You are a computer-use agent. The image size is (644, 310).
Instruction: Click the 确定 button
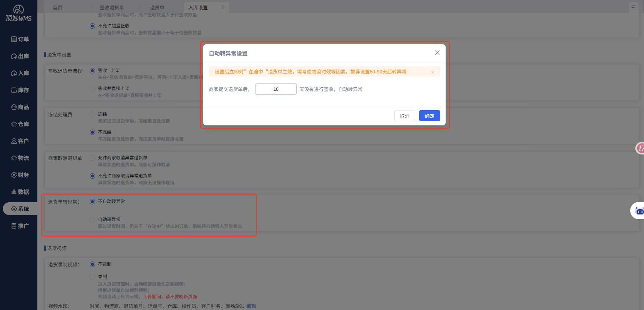430,116
